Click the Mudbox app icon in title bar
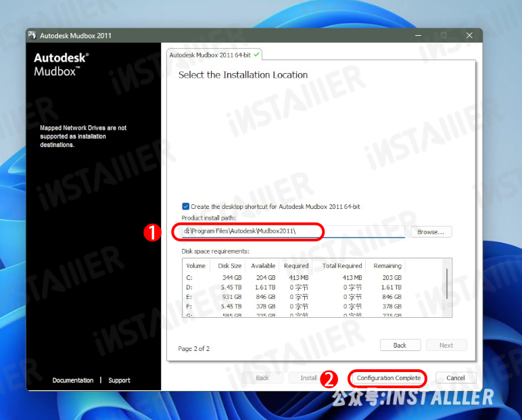522x420 pixels. pyautogui.click(x=32, y=35)
